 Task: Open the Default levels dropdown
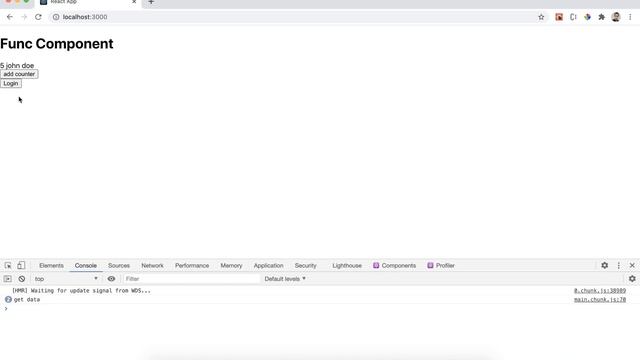(x=285, y=279)
